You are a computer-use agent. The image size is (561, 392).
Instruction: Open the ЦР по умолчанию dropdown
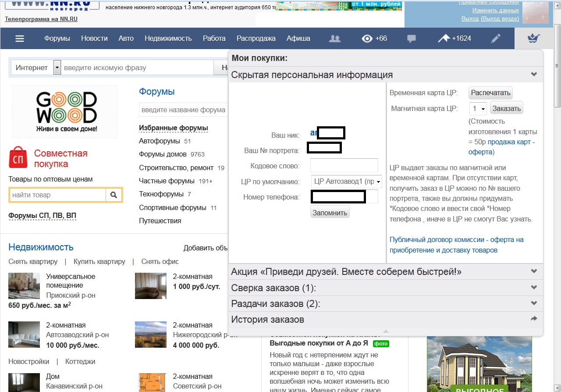(346, 182)
